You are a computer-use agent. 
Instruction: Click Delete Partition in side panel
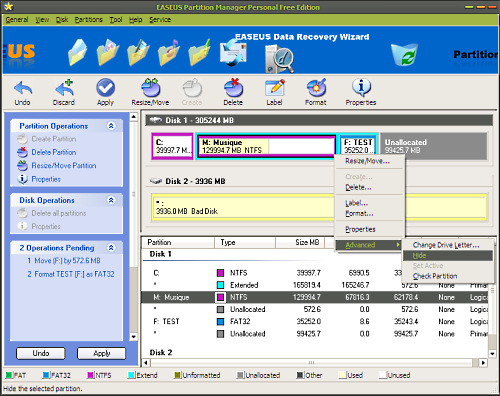coord(54,152)
